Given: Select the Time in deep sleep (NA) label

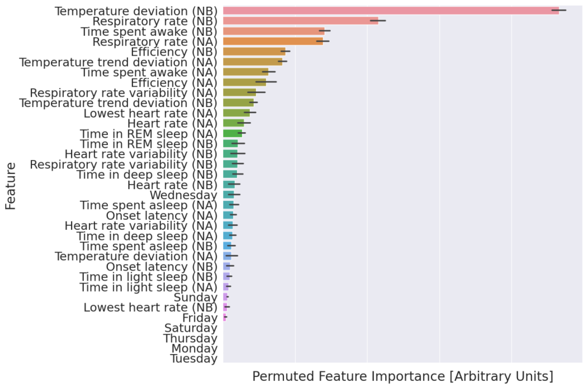Looking at the screenshot, I should point(147,236).
